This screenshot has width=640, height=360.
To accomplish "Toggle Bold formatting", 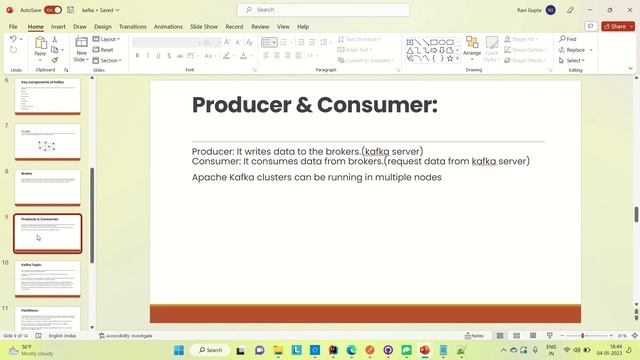I will point(137,56).
